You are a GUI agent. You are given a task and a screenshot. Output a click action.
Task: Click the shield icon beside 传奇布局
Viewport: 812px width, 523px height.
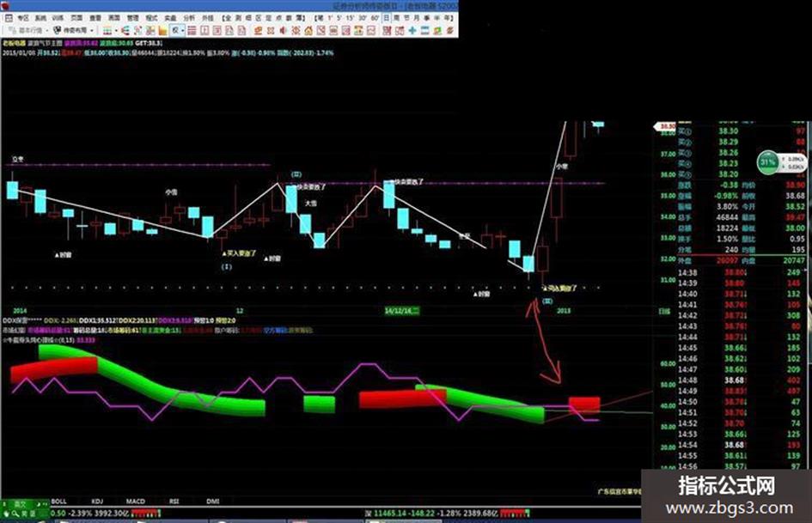[x=58, y=30]
